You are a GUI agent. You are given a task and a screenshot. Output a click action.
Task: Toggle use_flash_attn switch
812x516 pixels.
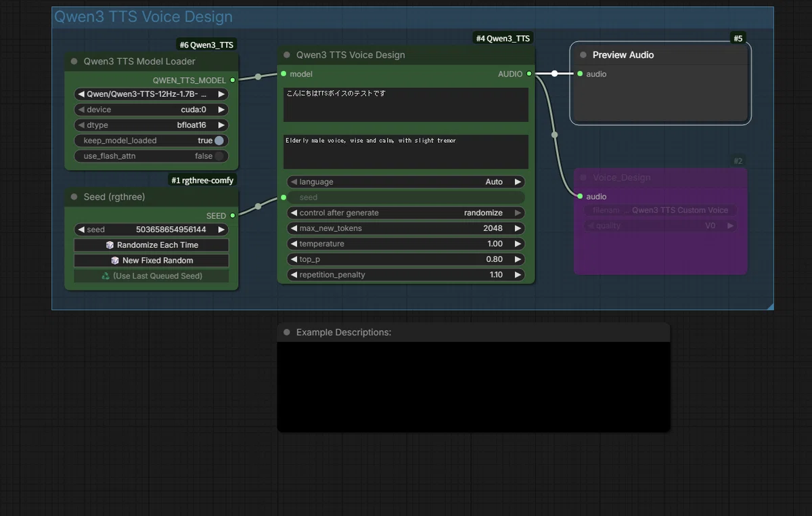(x=219, y=156)
